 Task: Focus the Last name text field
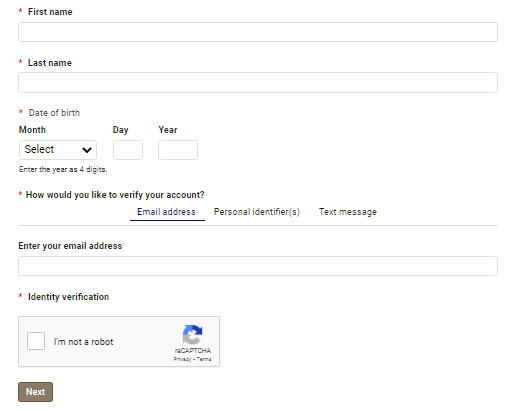click(x=258, y=83)
